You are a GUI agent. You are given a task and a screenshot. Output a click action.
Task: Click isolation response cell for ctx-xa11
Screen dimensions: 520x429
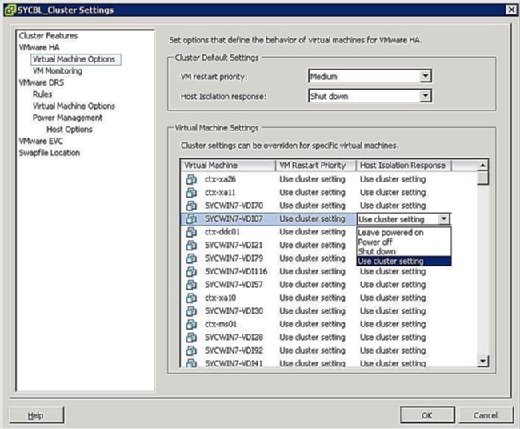tap(393, 193)
